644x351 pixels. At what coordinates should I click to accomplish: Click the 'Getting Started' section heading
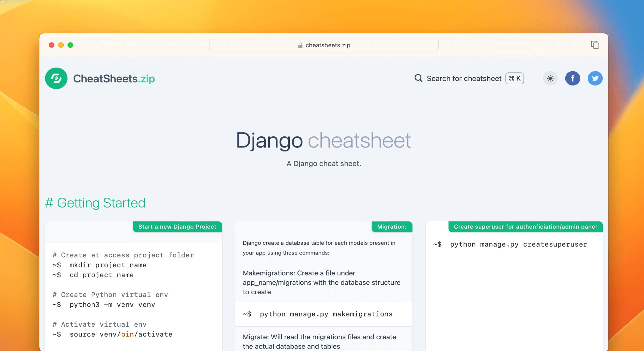(x=96, y=203)
